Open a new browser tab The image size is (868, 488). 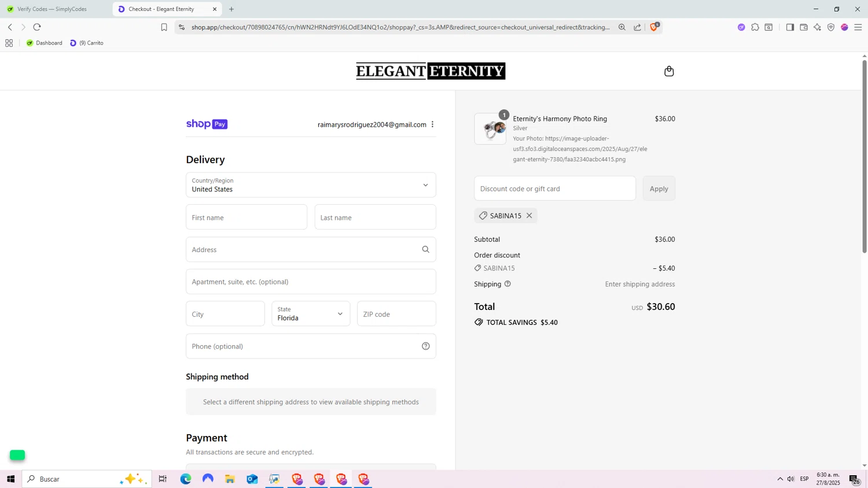tap(231, 9)
